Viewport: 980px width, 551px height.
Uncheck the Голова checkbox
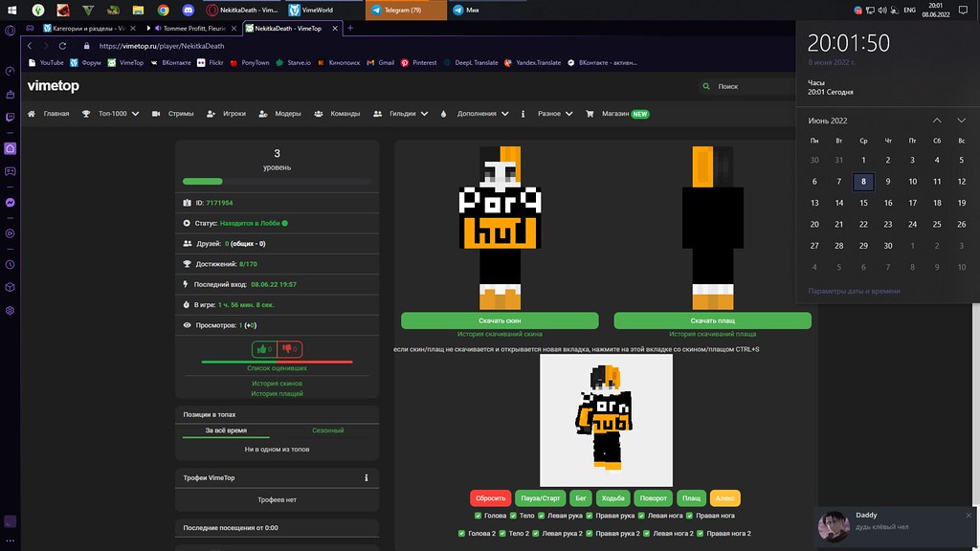[x=479, y=516]
